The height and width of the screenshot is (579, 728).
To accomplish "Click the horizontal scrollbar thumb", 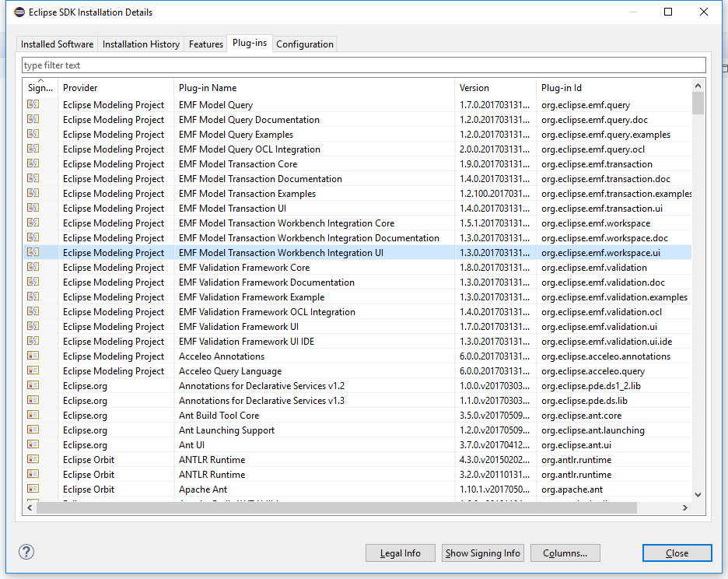I will point(336,507).
